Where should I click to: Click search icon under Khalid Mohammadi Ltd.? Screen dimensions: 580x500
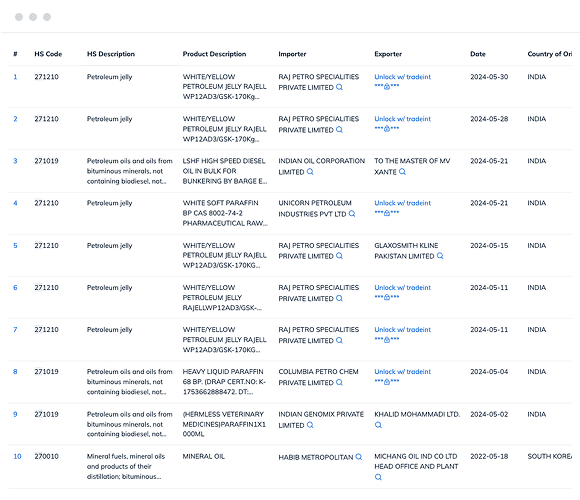pyautogui.click(x=378, y=425)
